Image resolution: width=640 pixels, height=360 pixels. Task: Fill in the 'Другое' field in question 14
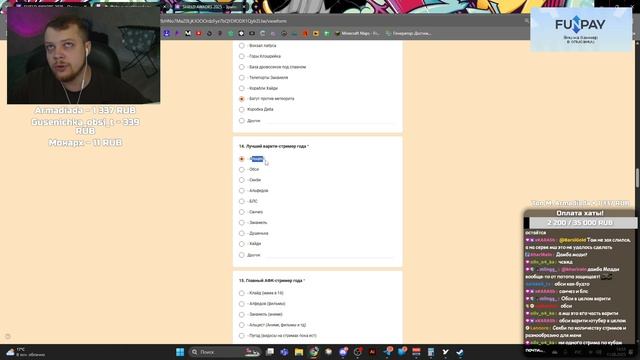329,255
